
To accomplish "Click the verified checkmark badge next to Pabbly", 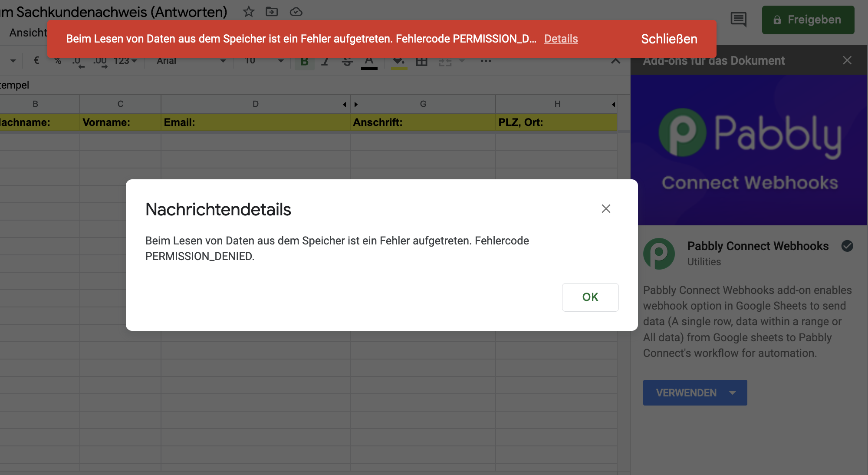I will click(847, 246).
